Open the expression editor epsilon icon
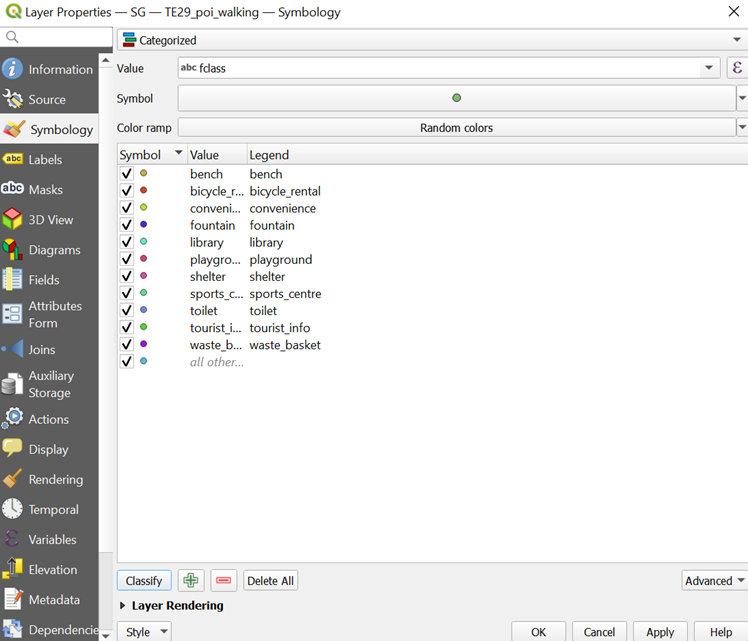Viewport: 748px width, 641px height. (737, 68)
